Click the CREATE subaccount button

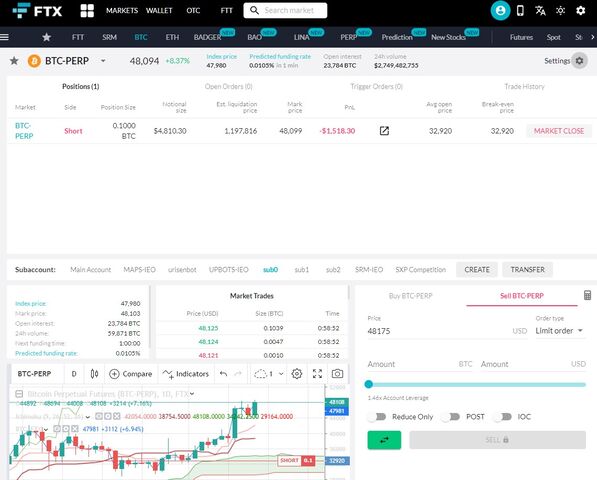click(477, 270)
